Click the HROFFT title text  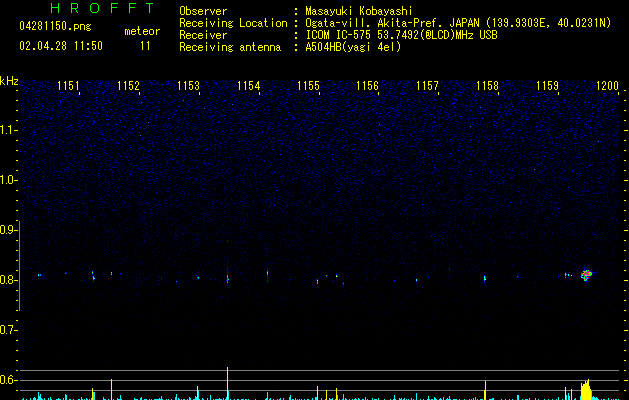coord(102,8)
